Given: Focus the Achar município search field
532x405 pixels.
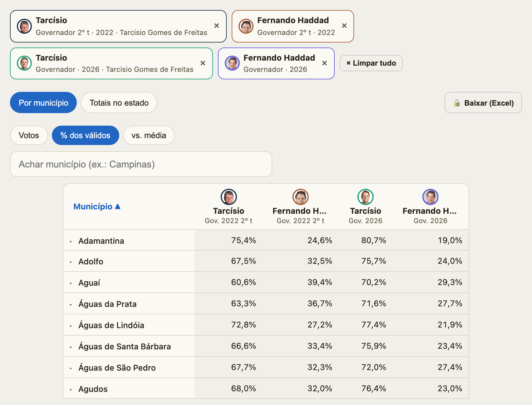Looking at the screenshot, I should (141, 164).
